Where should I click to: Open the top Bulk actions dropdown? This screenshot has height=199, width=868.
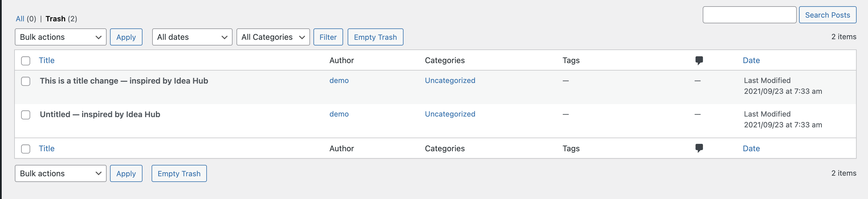tap(60, 37)
